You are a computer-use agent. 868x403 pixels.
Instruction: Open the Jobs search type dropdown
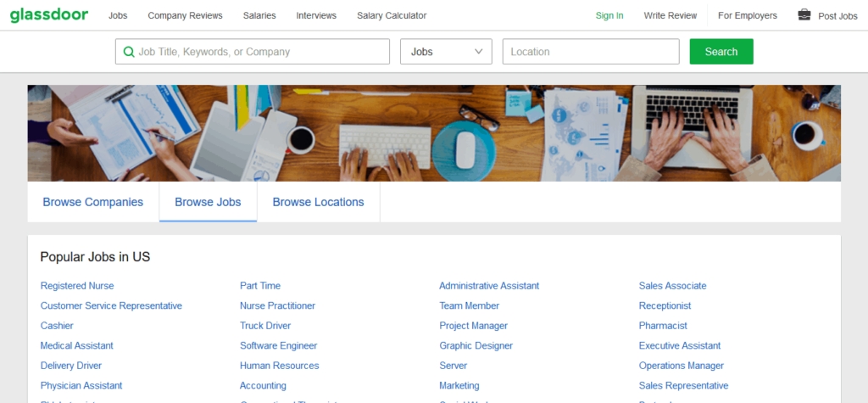(446, 52)
